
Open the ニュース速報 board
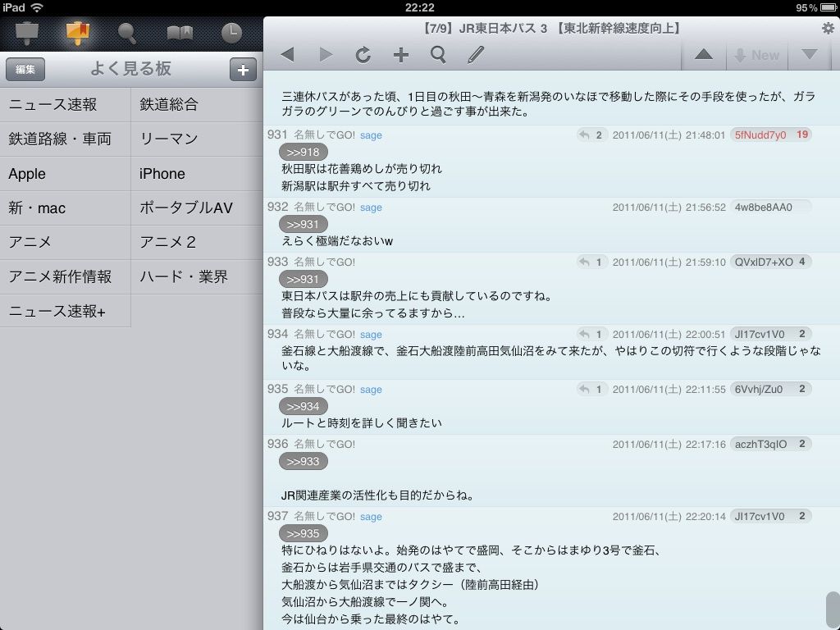coord(66,104)
